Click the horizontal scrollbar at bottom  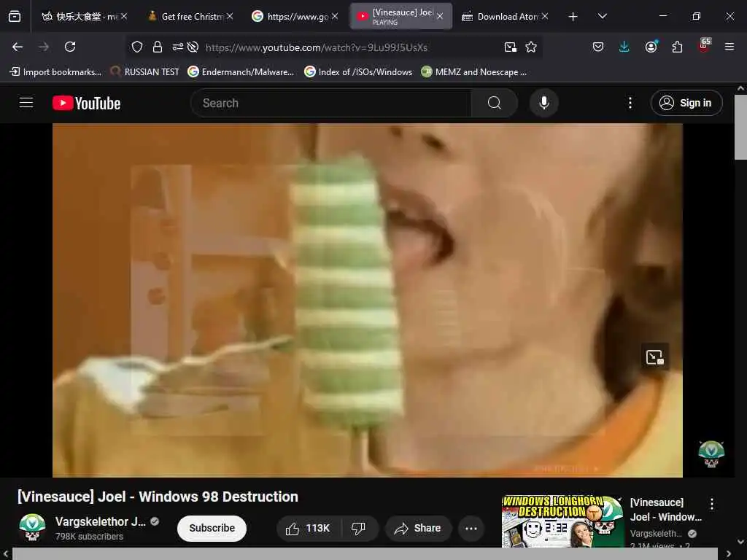(x=365, y=554)
